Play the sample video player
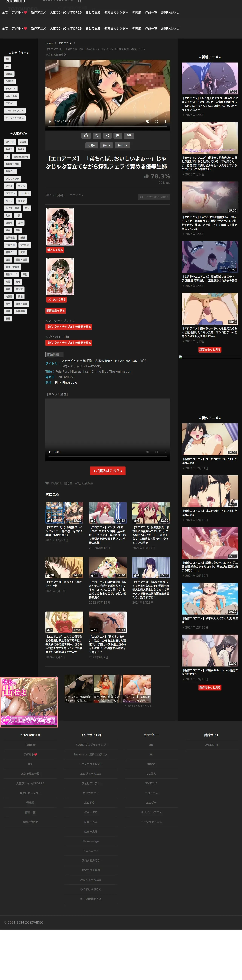Viewport: 242px width, 980px height. coord(50,452)
